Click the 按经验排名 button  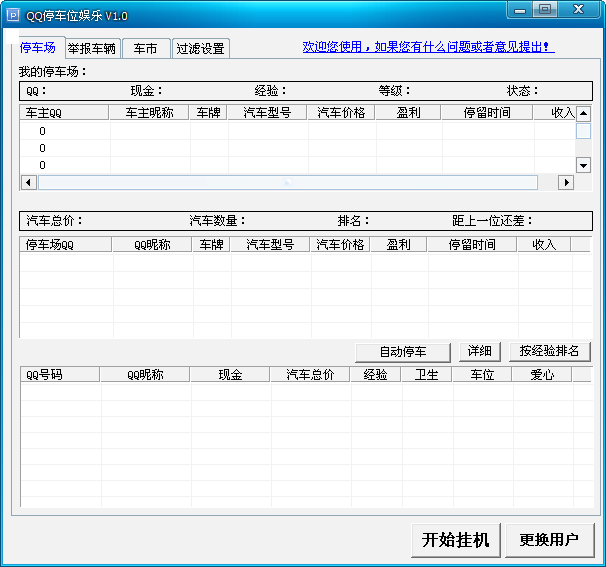pos(550,351)
